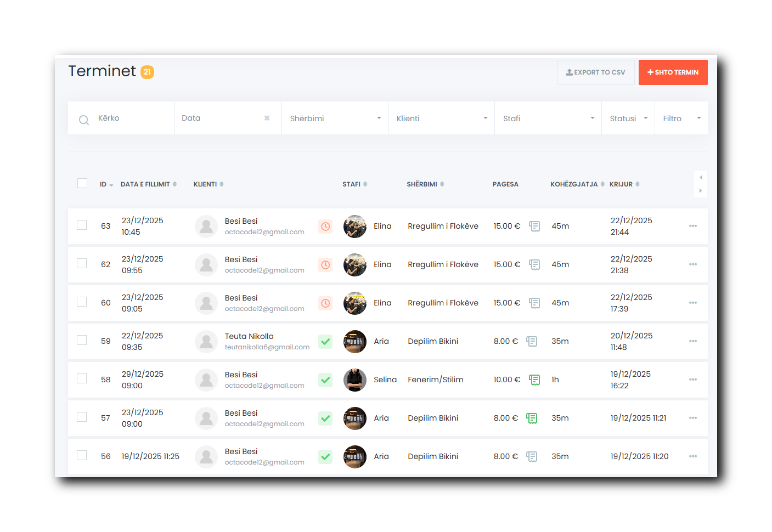Open three-dot actions menu for appointment 60
The width and height of the screenshot is (772, 532).
pos(693,303)
